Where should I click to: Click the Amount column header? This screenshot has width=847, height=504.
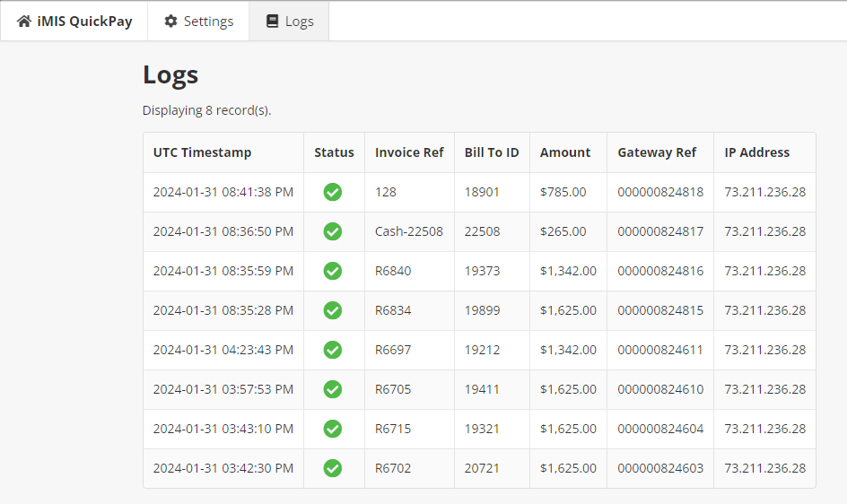(565, 152)
